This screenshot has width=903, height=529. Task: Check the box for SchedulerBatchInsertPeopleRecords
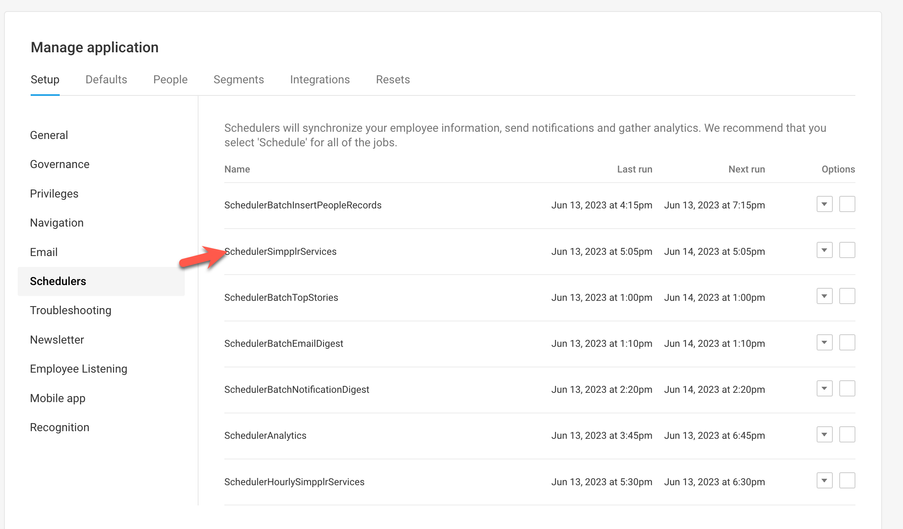coord(847,205)
